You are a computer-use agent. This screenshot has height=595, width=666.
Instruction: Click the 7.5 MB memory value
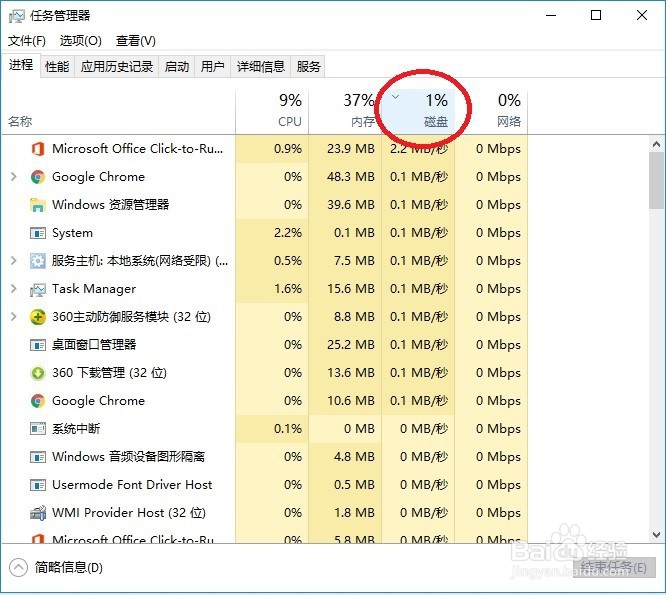click(x=354, y=261)
